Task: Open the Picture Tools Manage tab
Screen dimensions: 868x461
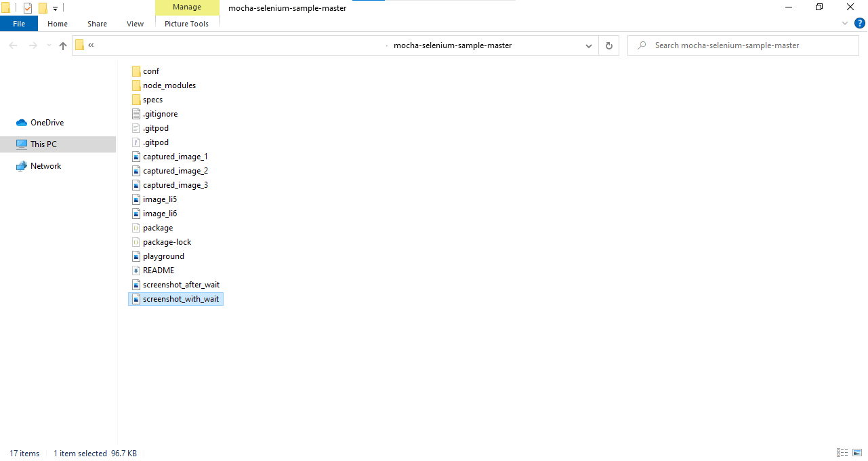Action: pos(187,7)
